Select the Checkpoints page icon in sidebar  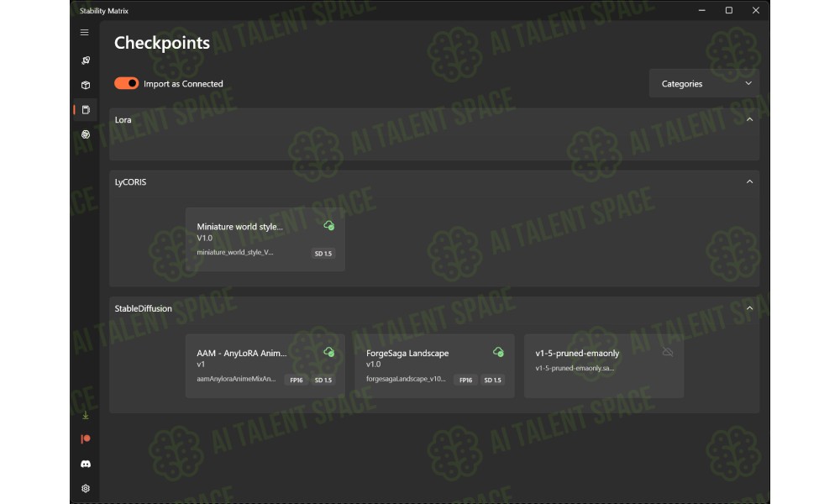[86, 110]
